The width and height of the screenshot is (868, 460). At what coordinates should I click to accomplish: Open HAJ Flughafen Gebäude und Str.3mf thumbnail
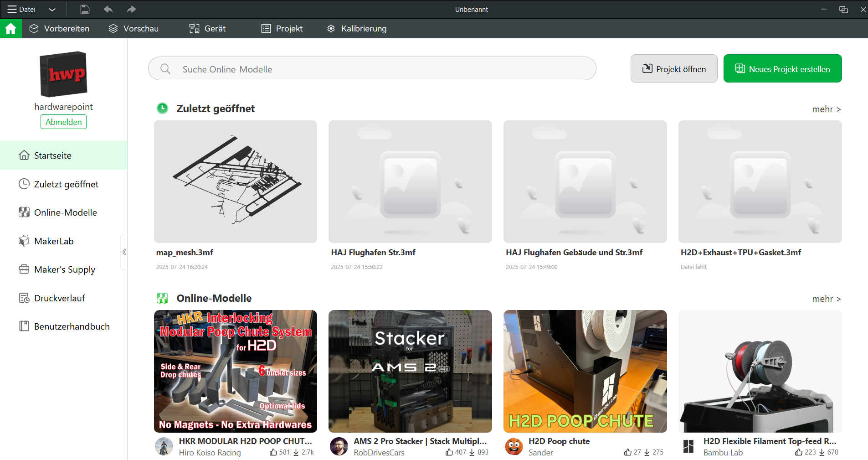click(x=585, y=181)
